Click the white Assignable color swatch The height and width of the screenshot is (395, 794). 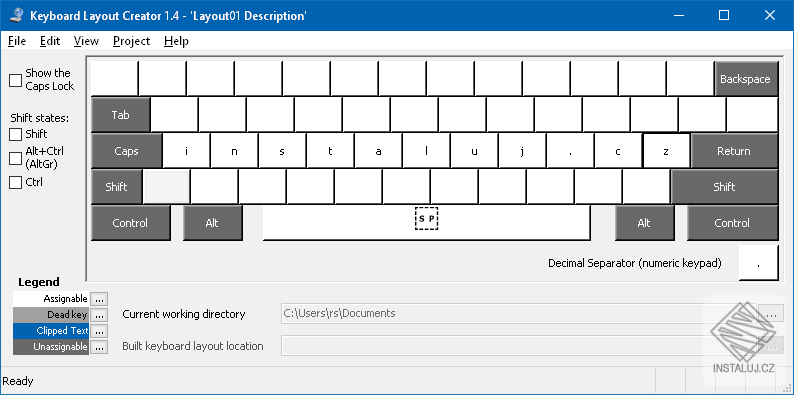pos(51,299)
